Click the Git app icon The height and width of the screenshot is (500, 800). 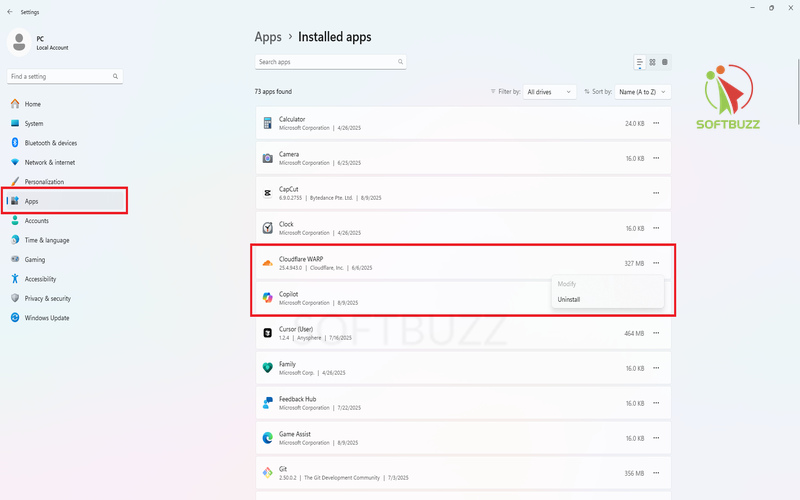(267, 473)
